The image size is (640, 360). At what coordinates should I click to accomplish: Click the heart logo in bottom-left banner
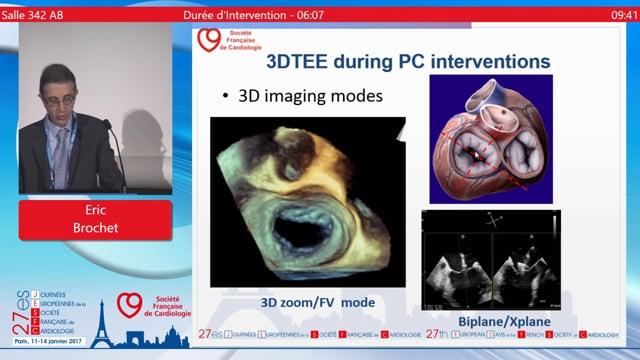(130, 305)
